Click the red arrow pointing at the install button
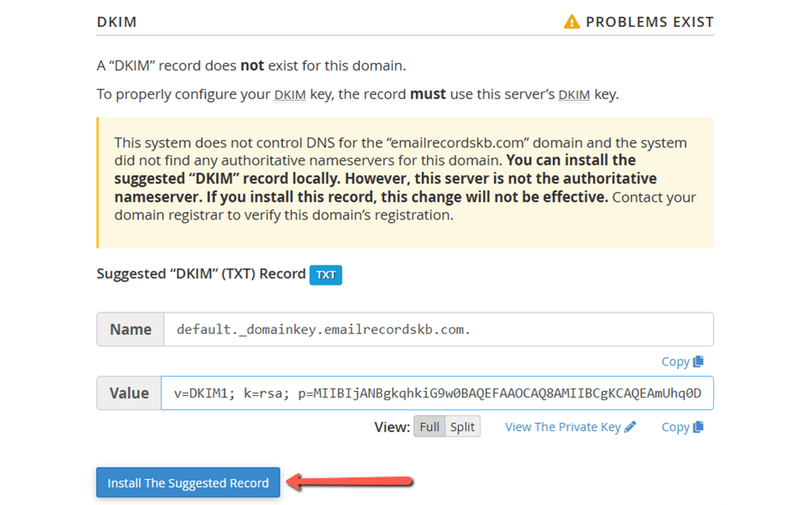812x505 pixels. tap(352, 482)
